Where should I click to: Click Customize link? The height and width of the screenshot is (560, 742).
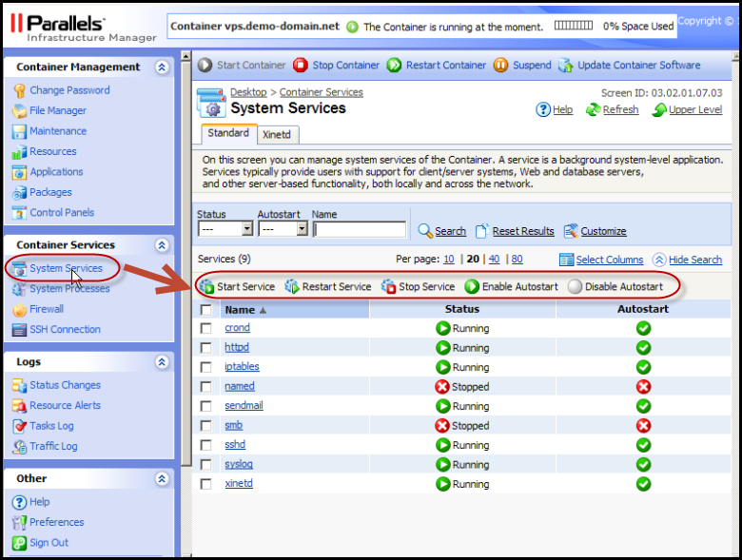[x=603, y=231]
